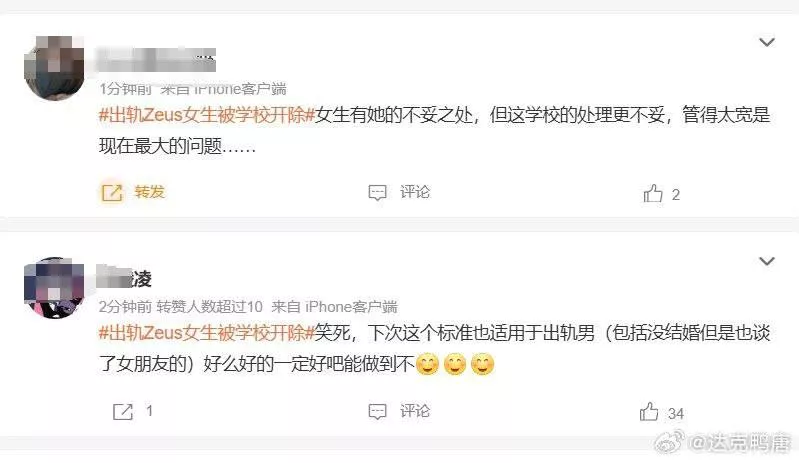Viewport: 799px width, 463px height.
Task: Open the first poster's blurred avatar
Action: click(x=55, y=68)
